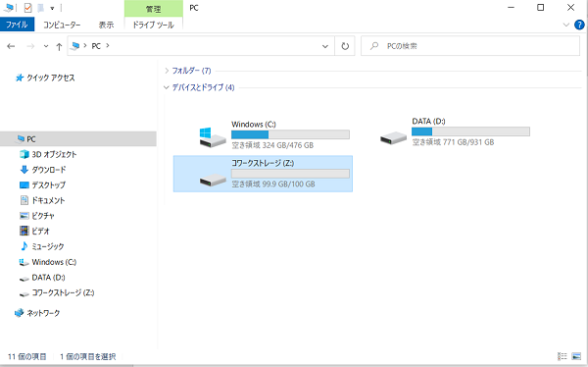
Task: Open デスクトップ in the navigation pane
Action: (49, 185)
